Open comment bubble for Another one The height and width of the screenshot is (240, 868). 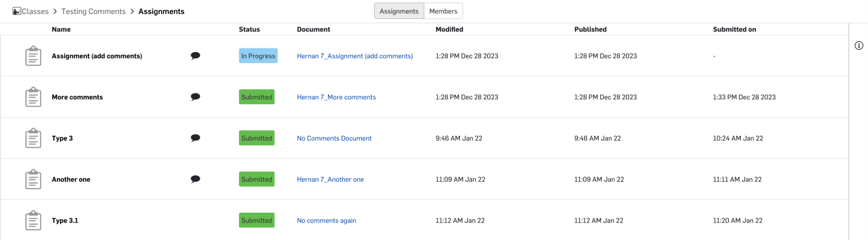pyautogui.click(x=196, y=179)
